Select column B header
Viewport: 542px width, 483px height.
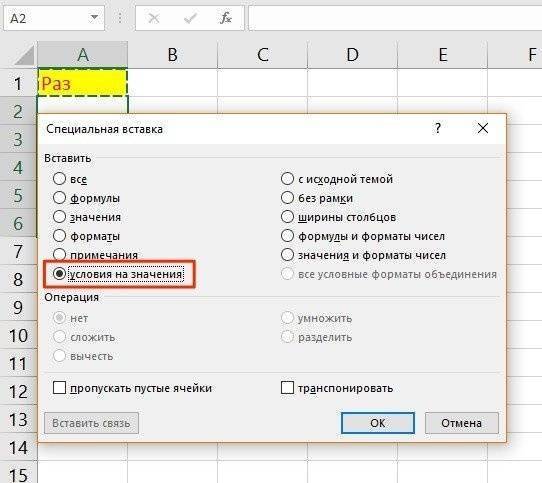click(x=172, y=55)
